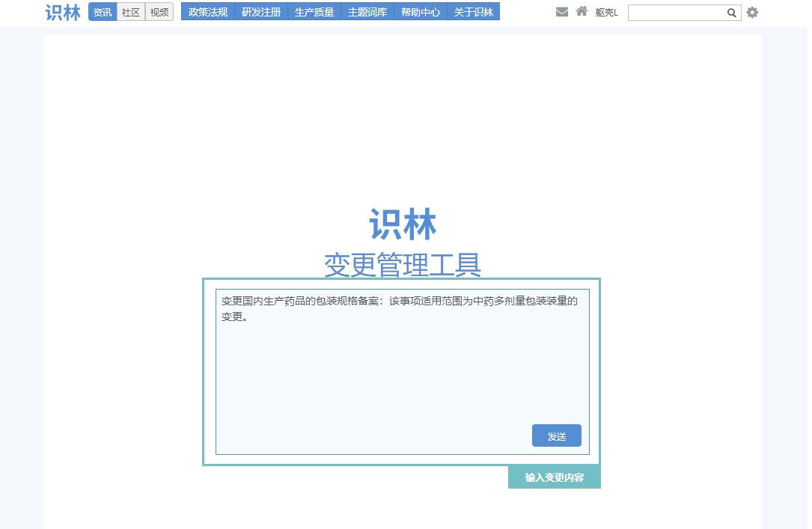
Task: Switch to the 社区 tab
Action: [x=131, y=12]
